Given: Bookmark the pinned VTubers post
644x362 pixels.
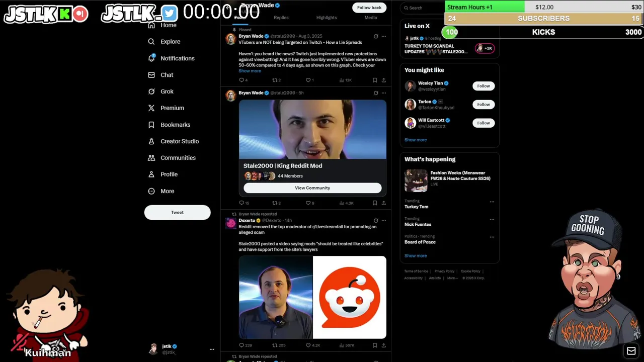Looking at the screenshot, I should click(x=375, y=80).
